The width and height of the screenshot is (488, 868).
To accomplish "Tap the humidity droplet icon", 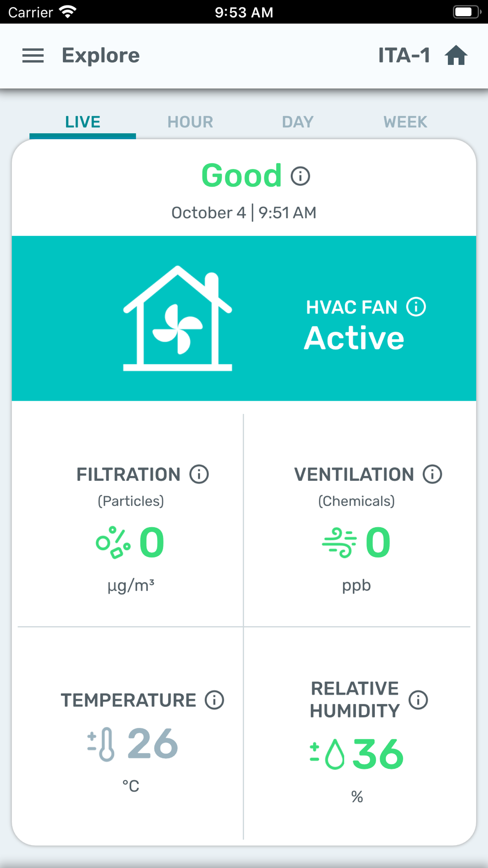I will point(328,754).
